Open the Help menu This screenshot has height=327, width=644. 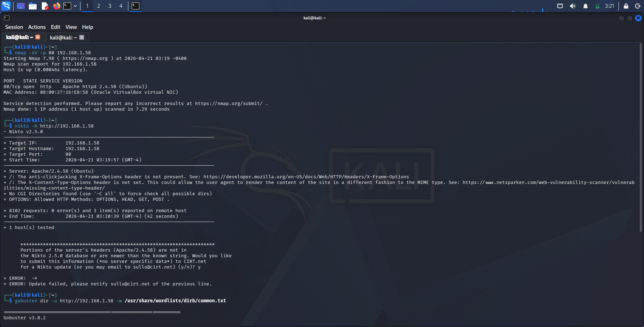click(x=88, y=27)
